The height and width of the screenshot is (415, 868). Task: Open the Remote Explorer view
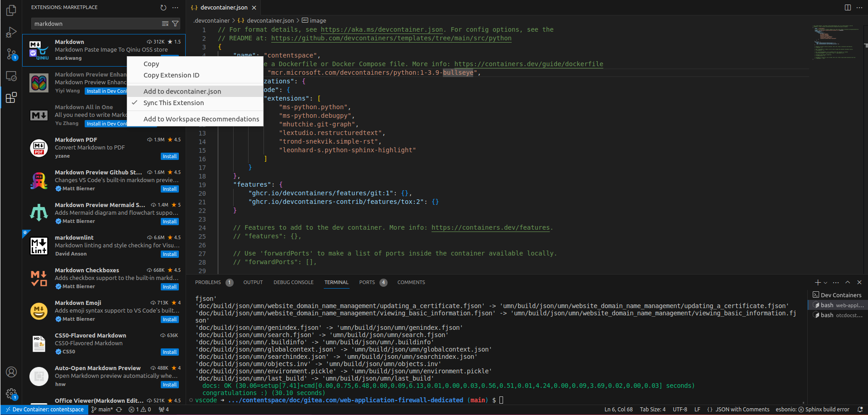[11, 76]
